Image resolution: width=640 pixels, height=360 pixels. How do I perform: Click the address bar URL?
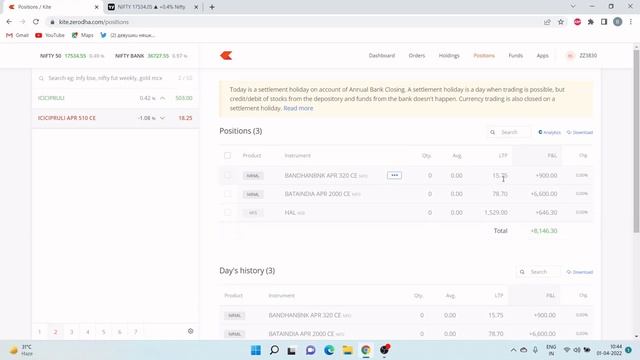coord(93,22)
